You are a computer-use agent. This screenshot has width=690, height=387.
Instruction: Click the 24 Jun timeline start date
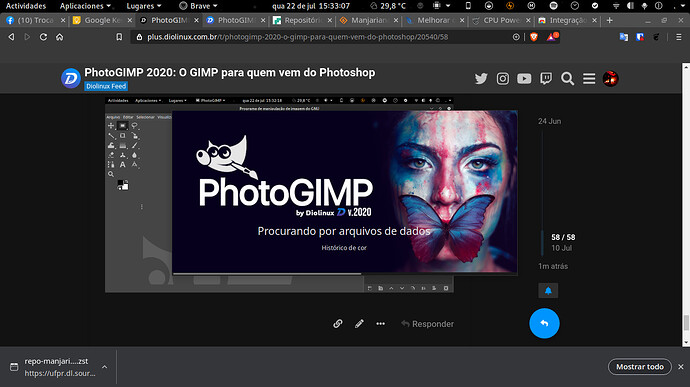click(549, 121)
